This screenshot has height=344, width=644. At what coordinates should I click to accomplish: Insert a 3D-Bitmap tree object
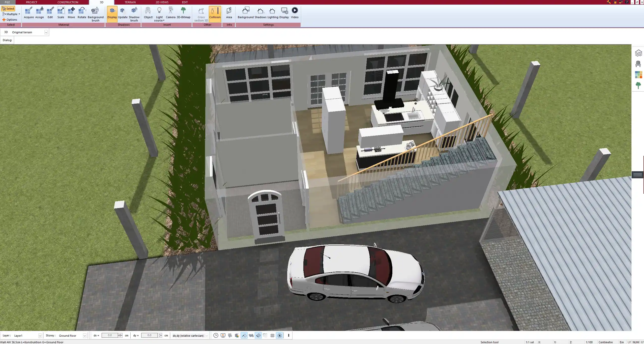[183, 13]
